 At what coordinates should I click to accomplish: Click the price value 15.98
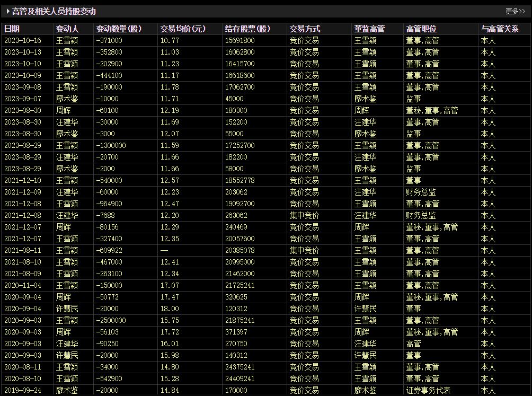(170, 355)
